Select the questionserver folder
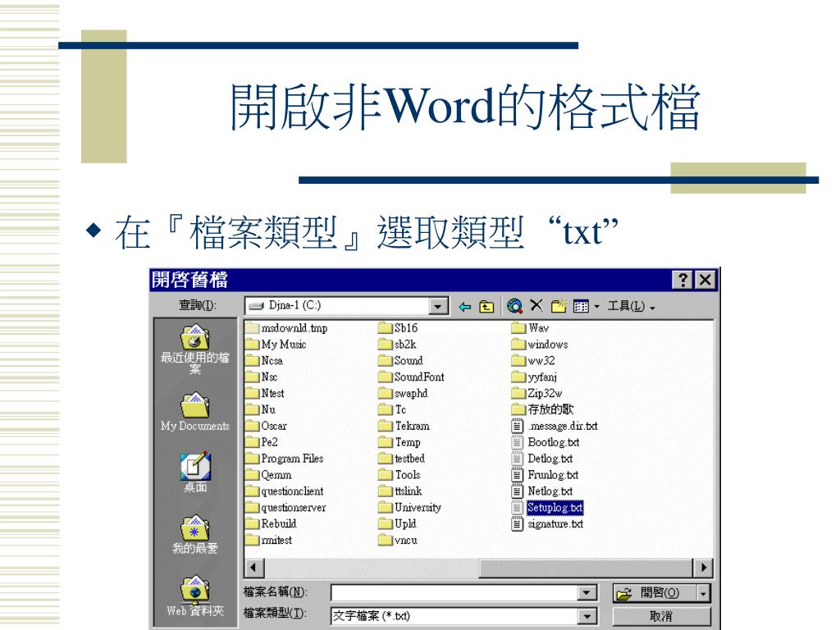 click(x=286, y=507)
